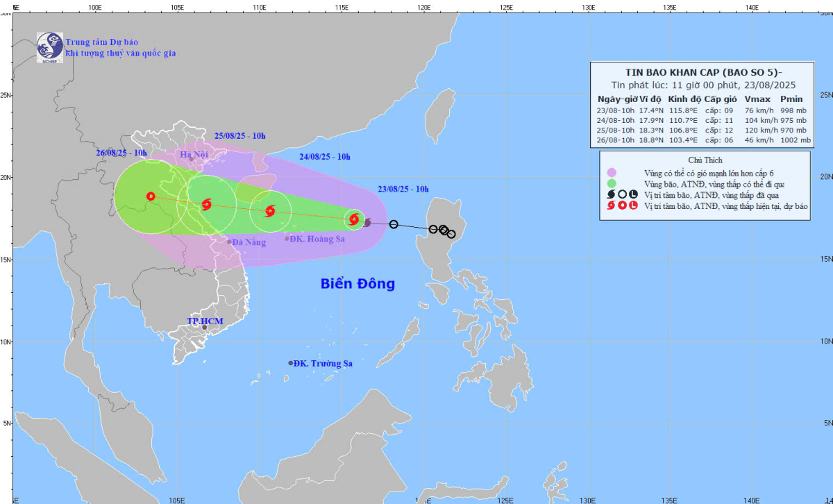Select the 26/08-10h row in forecast table
Screen dimensions: 833x504
point(704,140)
